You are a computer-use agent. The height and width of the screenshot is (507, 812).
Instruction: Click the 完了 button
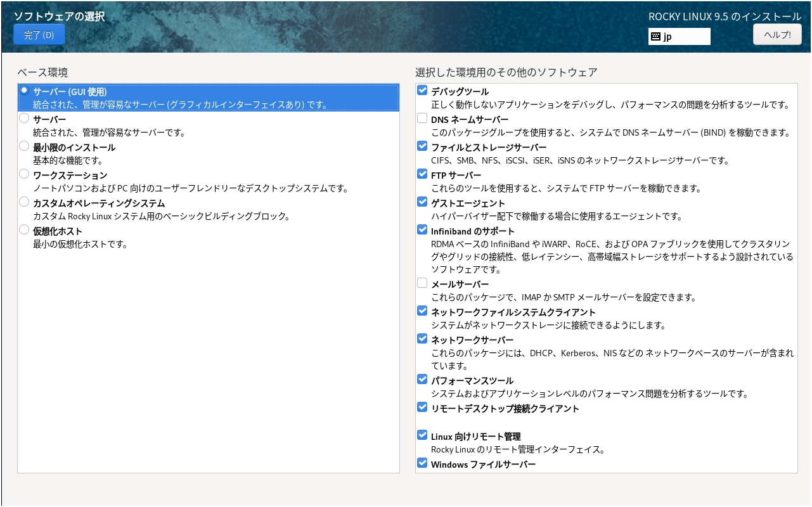[39, 34]
